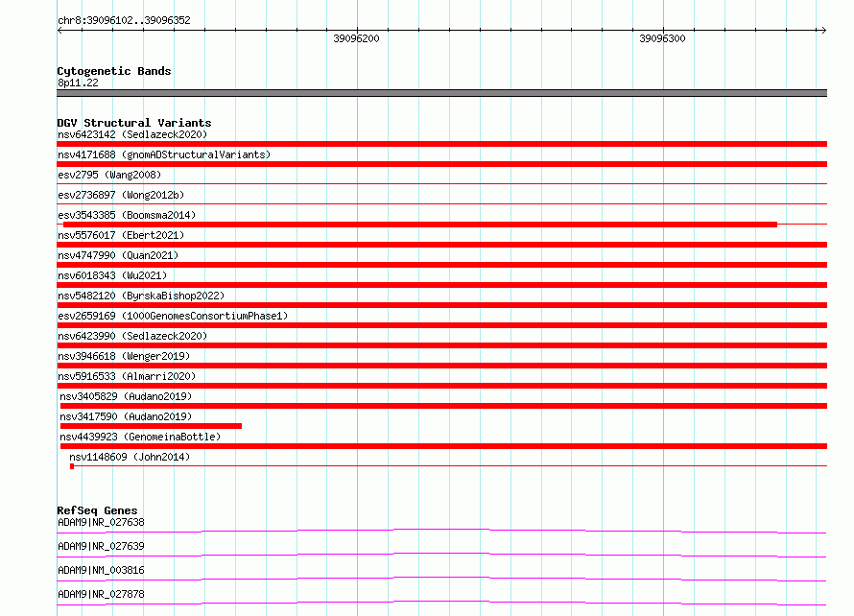
Task: Click the magenta intron line of ADAM9|NM_003816
Action: click(441, 579)
